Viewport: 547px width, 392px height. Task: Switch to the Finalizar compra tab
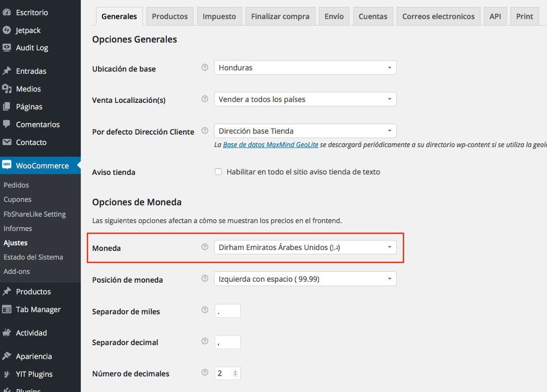tap(280, 16)
